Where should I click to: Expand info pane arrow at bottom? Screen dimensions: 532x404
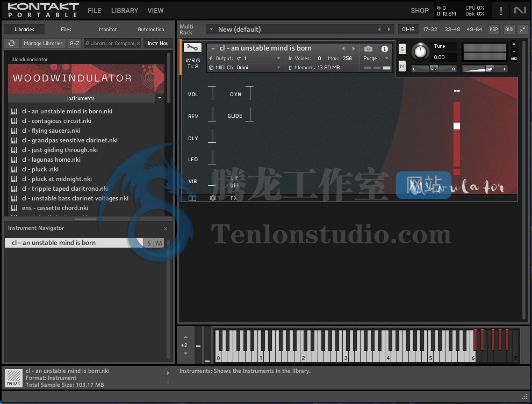click(x=168, y=373)
